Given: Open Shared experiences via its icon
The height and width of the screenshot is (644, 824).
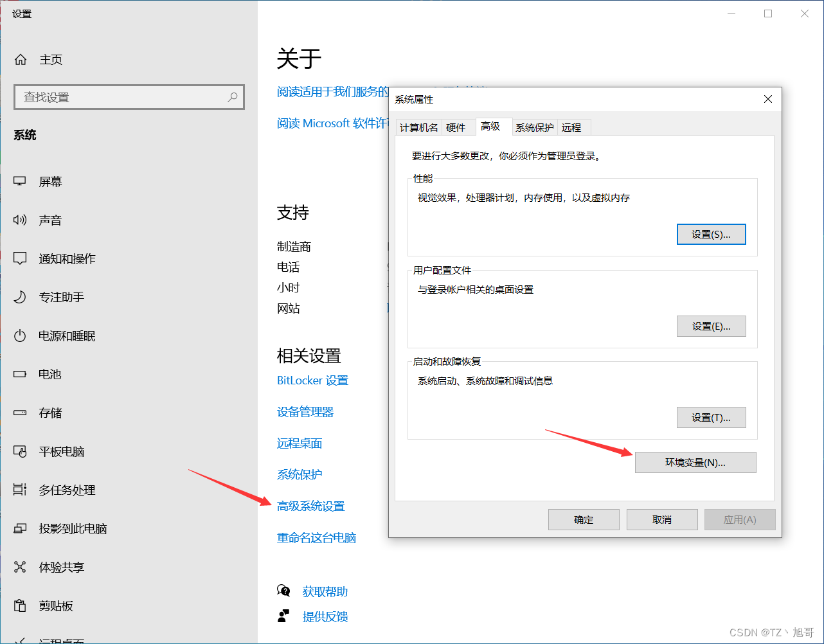Looking at the screenshot, I should coord(20,568).
